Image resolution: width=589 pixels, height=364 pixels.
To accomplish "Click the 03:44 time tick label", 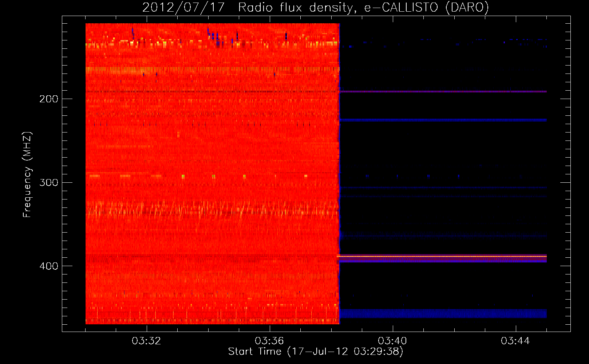I will tap(515, 341).
